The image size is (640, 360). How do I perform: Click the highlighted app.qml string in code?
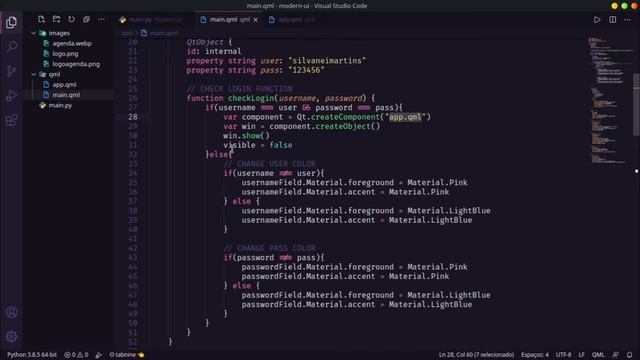point(404,117)
